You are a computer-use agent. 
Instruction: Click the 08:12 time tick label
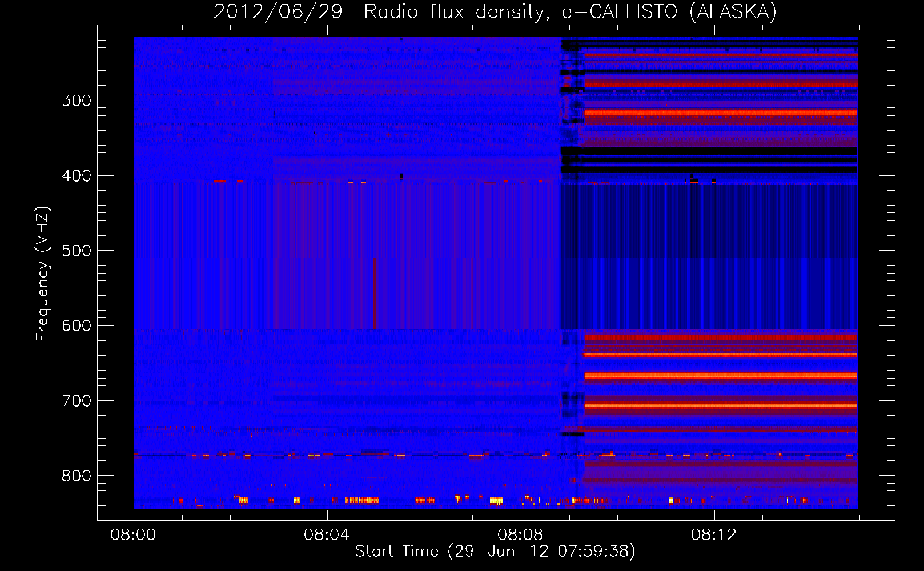pos(714,535)
